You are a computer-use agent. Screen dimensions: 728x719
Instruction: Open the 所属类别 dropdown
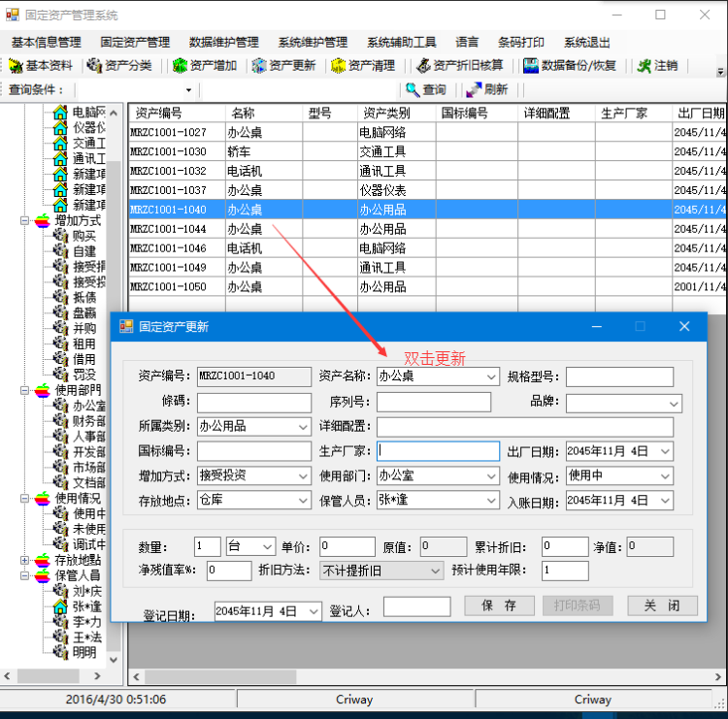303,426
